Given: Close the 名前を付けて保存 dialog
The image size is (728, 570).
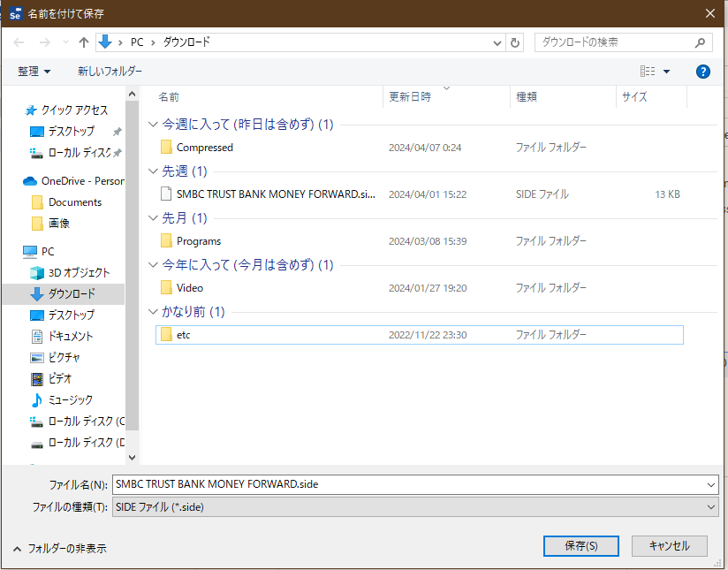Looking at the screenshot, I should pyautogui.click(x=710, y=13).
